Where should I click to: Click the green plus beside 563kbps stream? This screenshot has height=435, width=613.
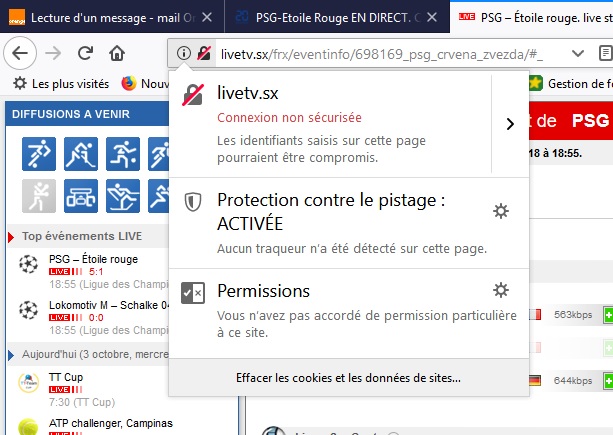click(x=608, y=315)
